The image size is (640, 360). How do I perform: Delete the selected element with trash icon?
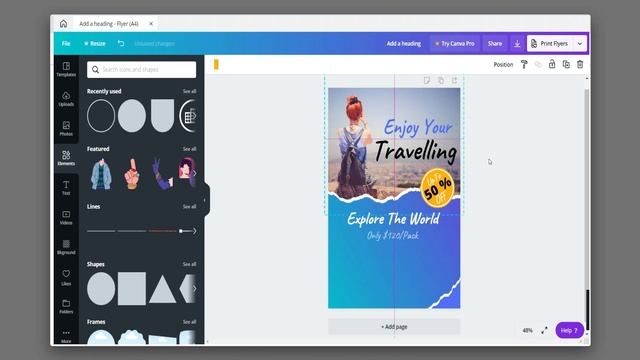tap(580, 64)
